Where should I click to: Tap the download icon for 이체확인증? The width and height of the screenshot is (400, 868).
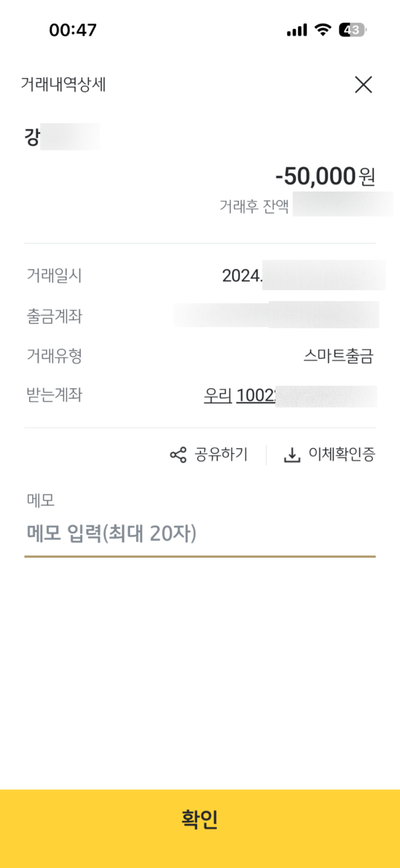(x=292, y=455)
